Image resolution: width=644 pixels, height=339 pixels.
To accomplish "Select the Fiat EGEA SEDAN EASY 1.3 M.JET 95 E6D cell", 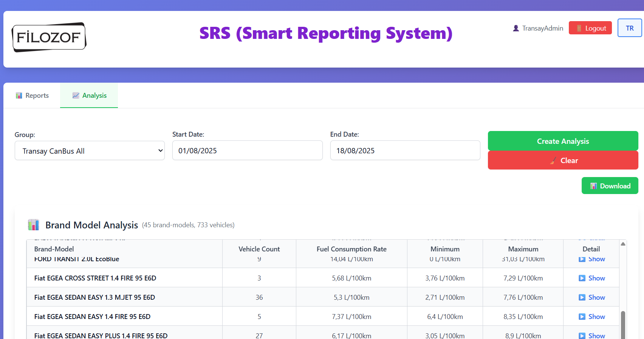I will [x=124, y=297].
